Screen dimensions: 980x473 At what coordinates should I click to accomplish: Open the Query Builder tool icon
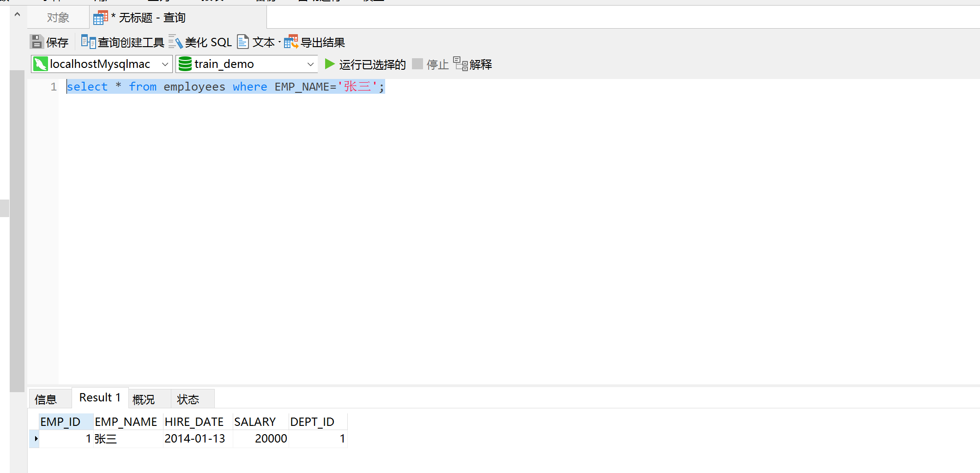pos(88,42)
